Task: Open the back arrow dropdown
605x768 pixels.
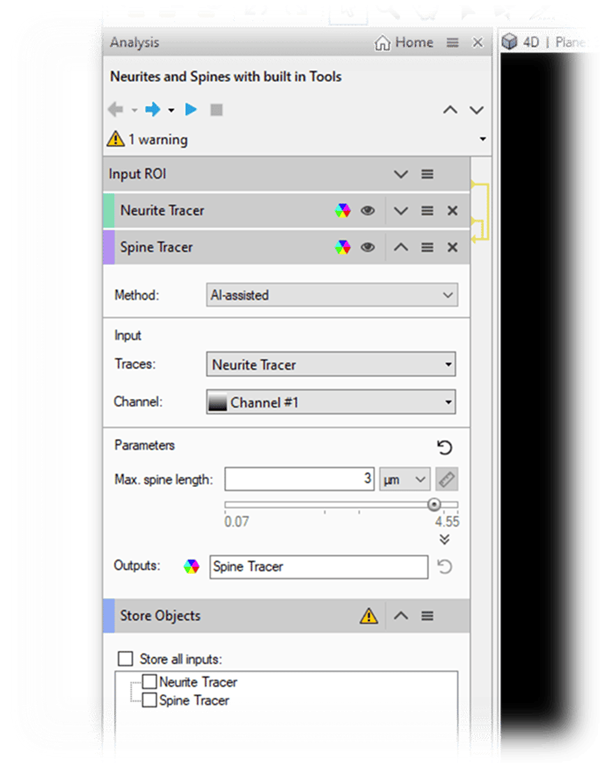Action: point(134,110)
